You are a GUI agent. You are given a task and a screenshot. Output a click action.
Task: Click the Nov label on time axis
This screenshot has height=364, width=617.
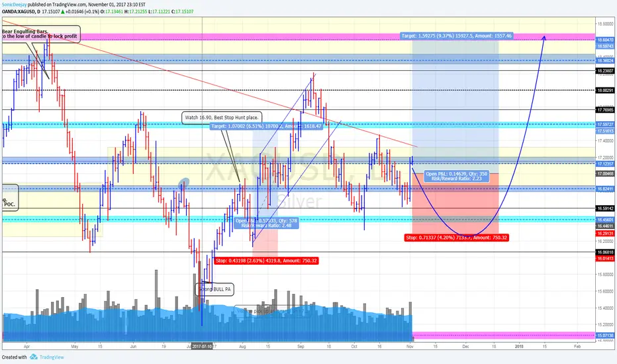click(410, 347)
